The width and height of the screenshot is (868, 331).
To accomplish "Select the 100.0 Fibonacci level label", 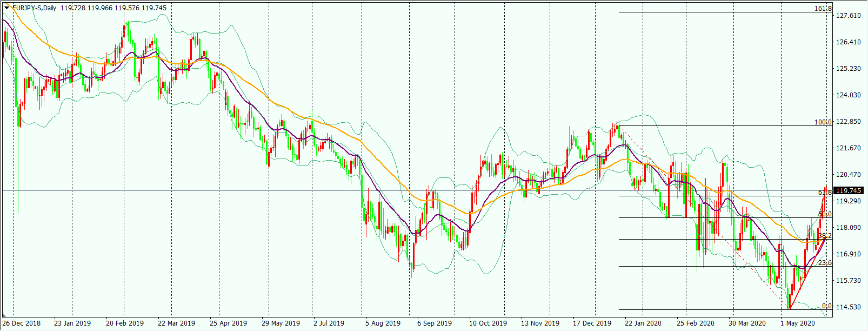I will [x=823, y=122].
